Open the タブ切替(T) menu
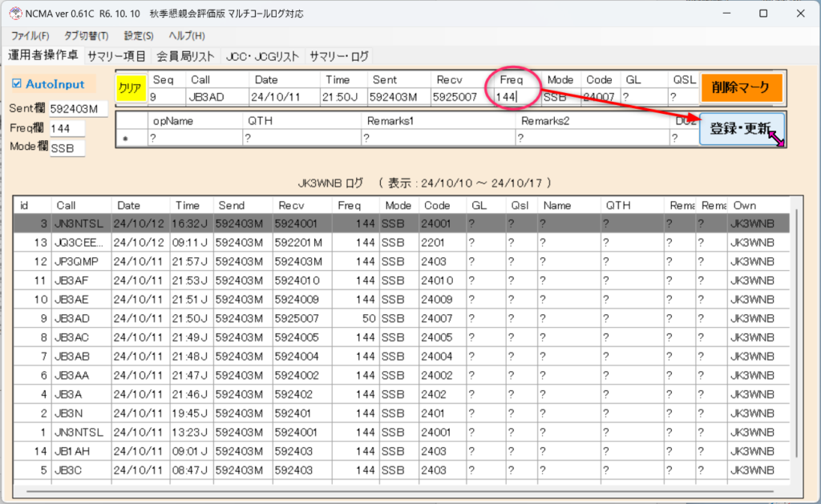This screenshot has width=821, height=504. pos(86,36)
